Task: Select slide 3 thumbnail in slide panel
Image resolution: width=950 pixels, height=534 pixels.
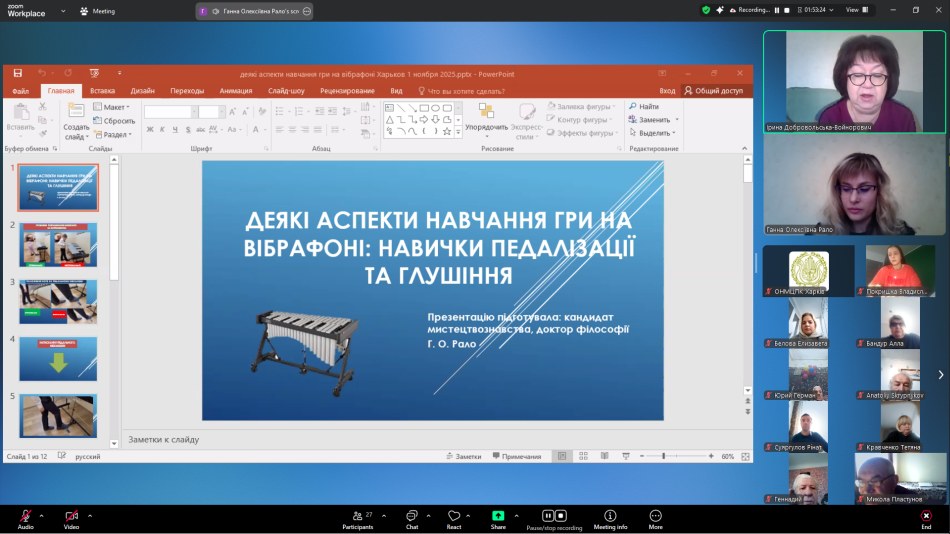Action: click(x=58, y=301)
